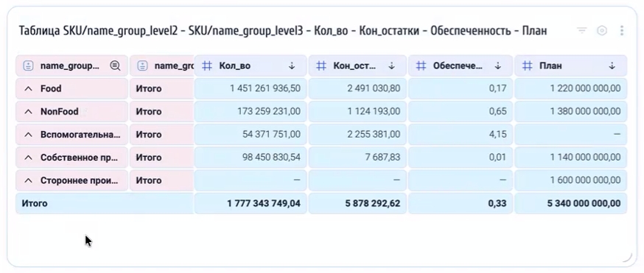Click the widget resize handle in corner

pyautogui.click(x=627, y=257)
